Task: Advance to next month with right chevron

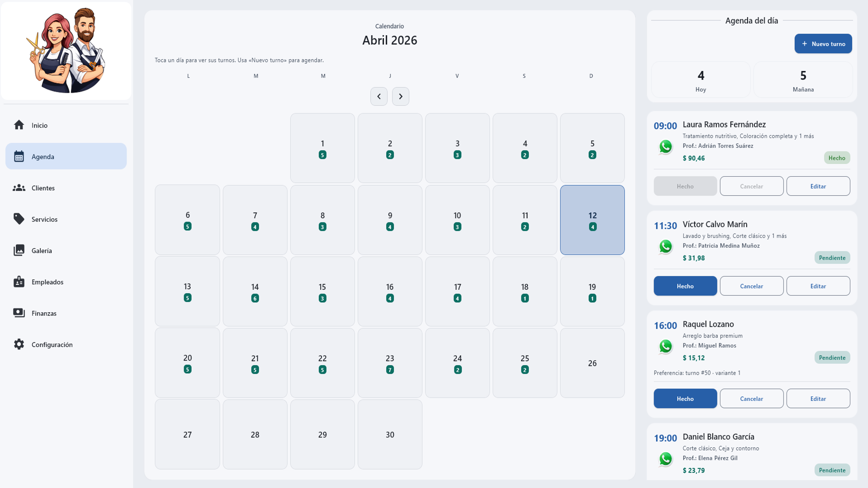Action: (401, 96)
